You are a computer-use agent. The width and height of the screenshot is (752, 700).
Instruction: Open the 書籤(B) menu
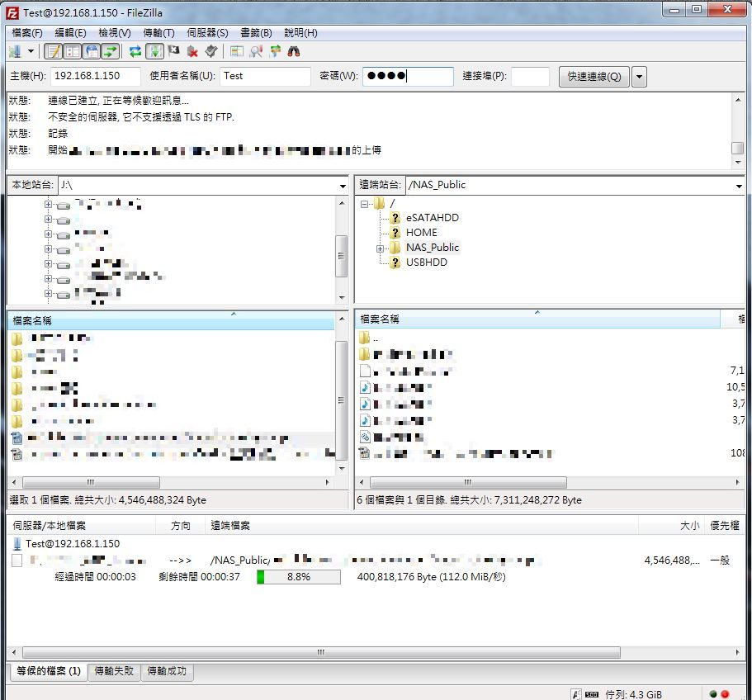click(x=256, y=32)
